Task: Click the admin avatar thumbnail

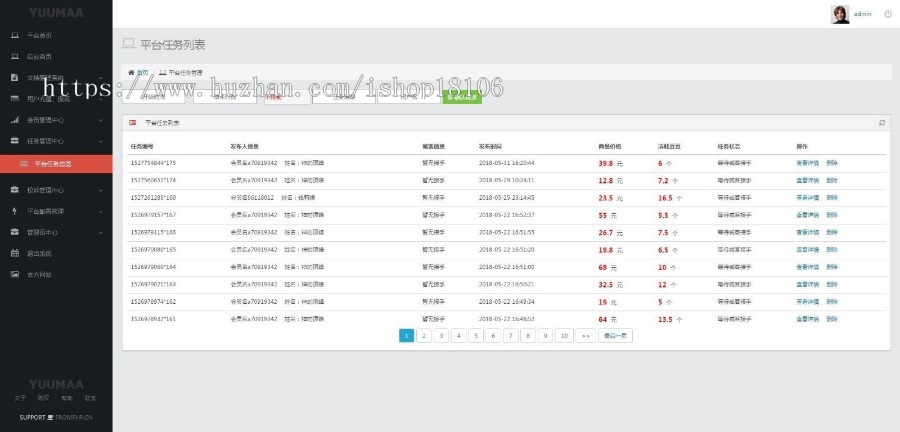Action: tap(840, 14)
